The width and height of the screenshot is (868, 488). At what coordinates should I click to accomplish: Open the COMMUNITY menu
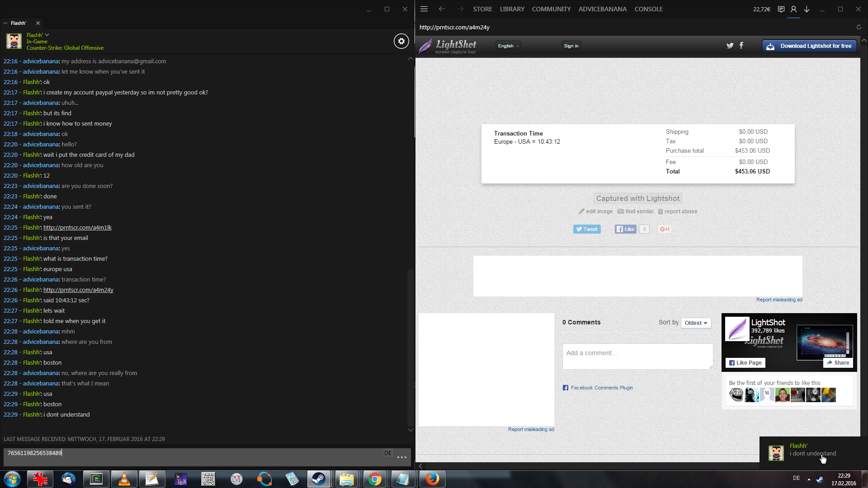tap(551, 9)
